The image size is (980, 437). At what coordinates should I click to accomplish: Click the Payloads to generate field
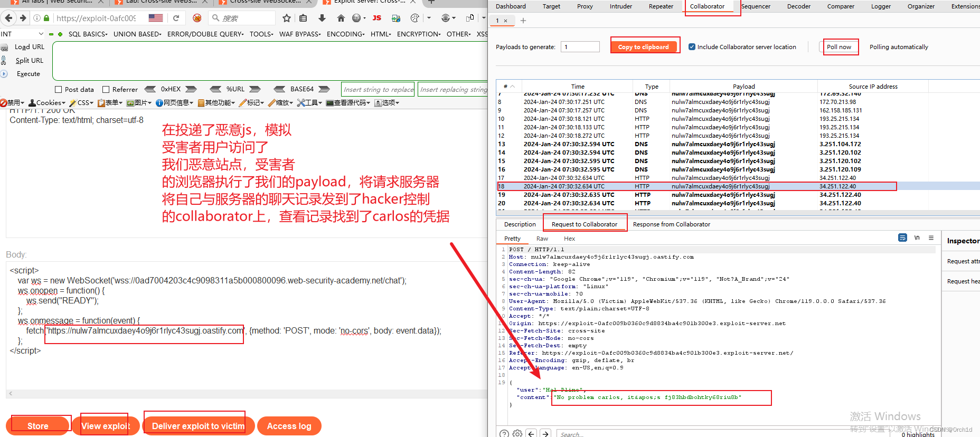(x=580, y=46)
